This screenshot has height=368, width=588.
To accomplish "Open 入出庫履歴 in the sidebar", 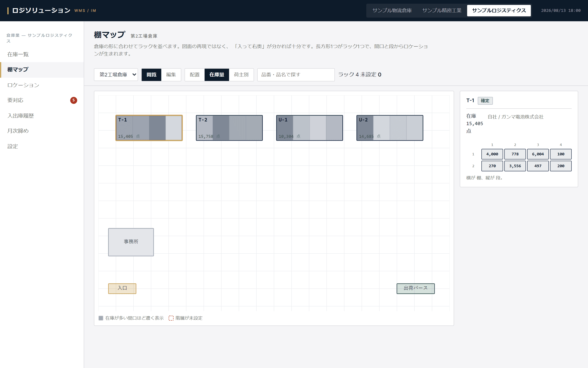I will tap(42, 116).
